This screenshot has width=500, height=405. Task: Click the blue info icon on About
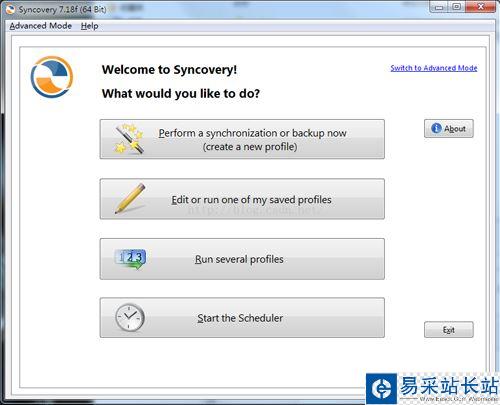pos(436,128)
